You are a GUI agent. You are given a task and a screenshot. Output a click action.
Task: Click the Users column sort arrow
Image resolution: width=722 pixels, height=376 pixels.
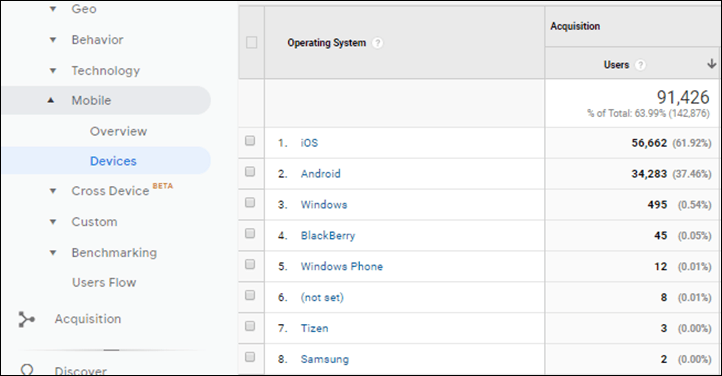tap(711, 64)
